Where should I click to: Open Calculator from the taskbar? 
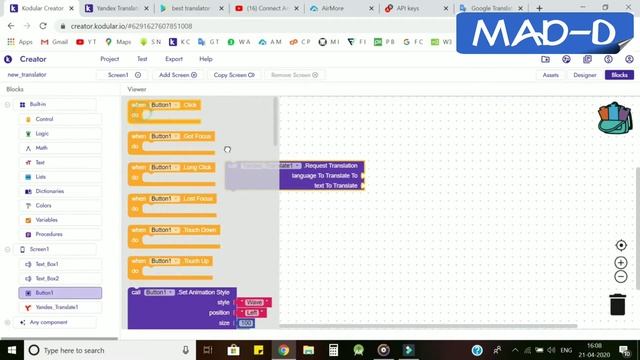click(x=333, y=350)
